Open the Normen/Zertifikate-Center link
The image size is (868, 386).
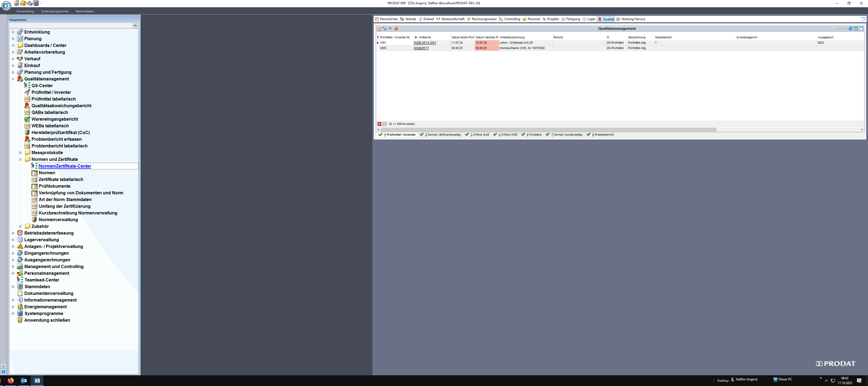tap(65, 166)
